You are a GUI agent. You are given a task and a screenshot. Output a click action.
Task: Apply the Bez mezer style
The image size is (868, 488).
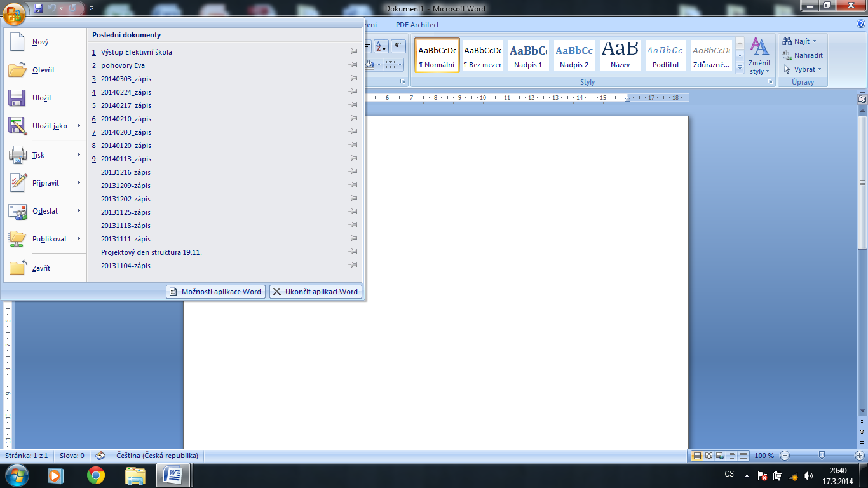tap(483, 55)
